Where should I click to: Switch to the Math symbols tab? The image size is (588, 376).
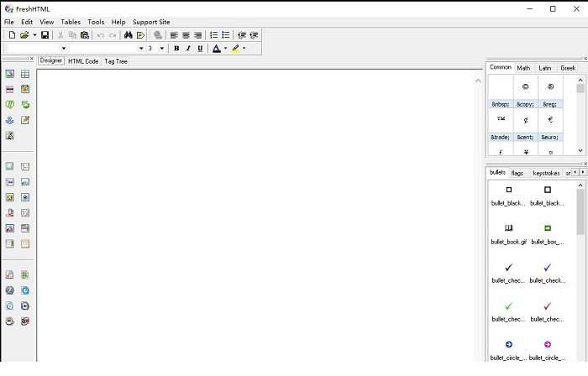523,68
